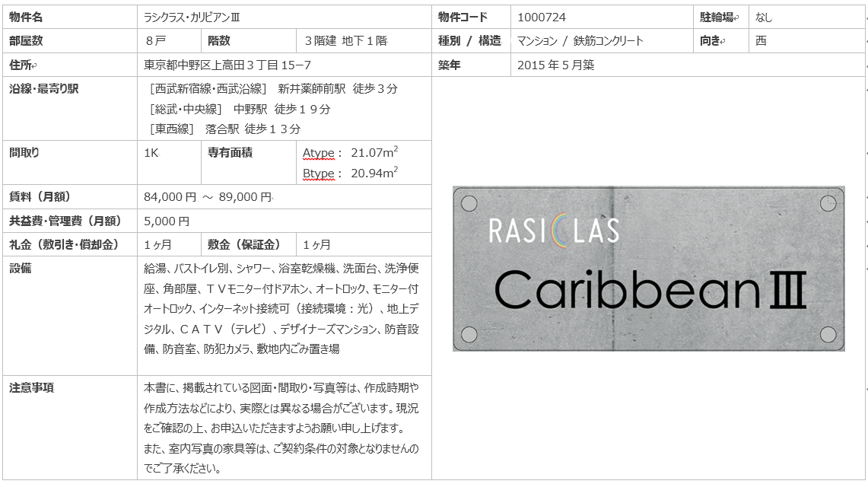The image size is (868, 484).
Task: Select the address 東京都中野区上高田3丁目
Action: tap(227, 65)
